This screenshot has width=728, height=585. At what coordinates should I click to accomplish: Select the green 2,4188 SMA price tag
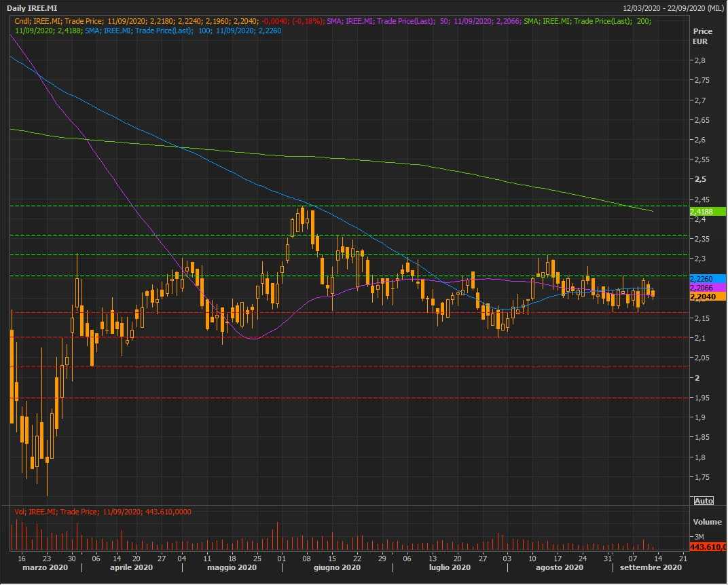(707, 212)
